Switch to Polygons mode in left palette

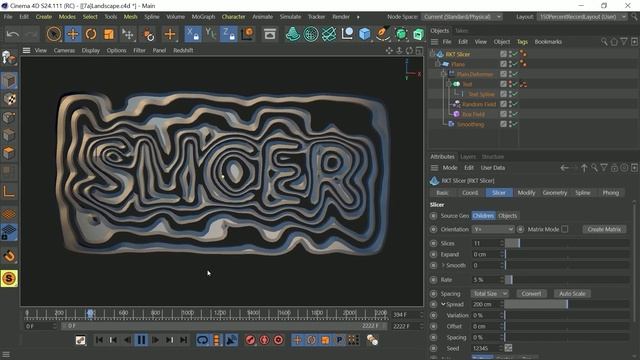pos(9,153)
